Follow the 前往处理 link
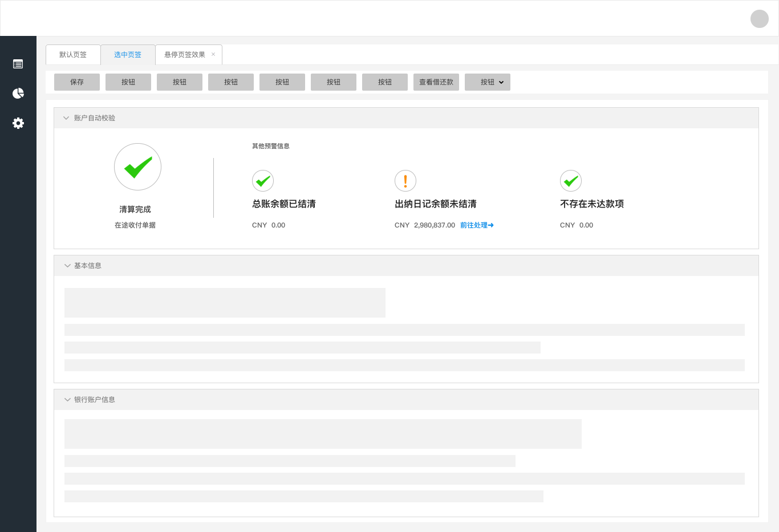The image size is (779, 532). click(x=477, y=225)
